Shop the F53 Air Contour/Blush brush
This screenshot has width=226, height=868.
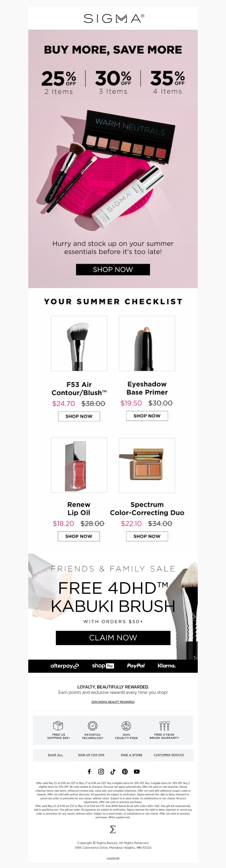pyautogui.click(x=79, y=416)
